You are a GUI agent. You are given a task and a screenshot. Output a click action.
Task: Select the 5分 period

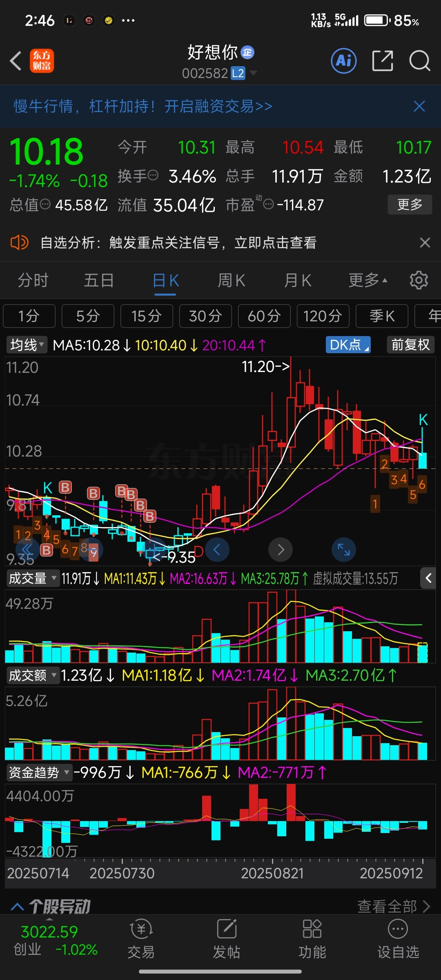[88, 316]
